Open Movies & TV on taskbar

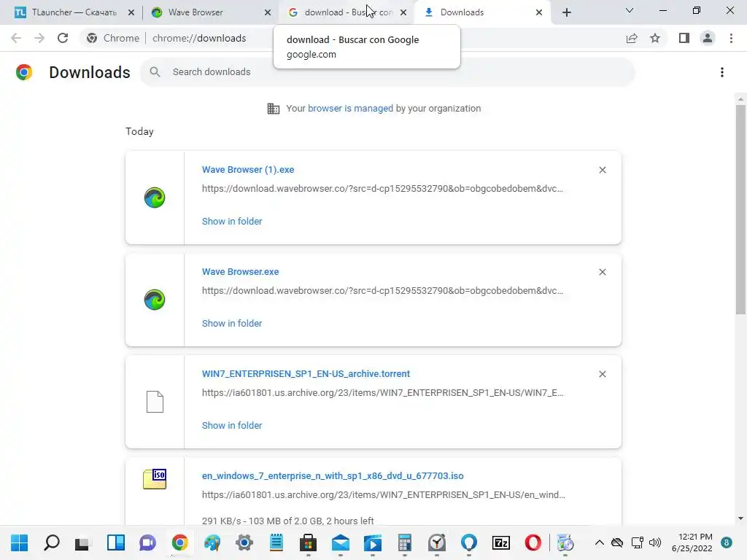373,542
